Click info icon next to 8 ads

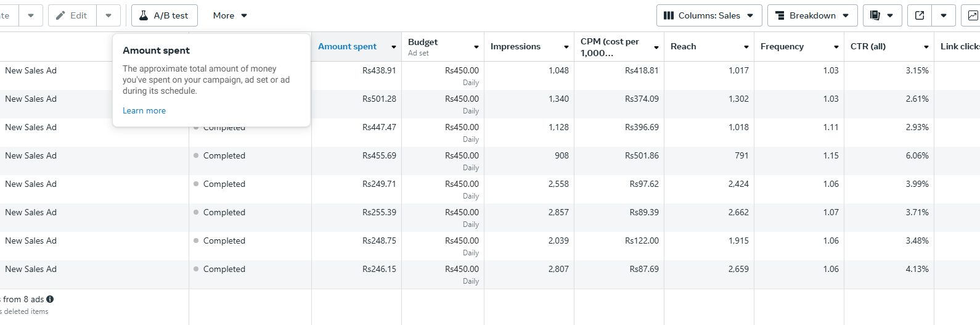coord(50,299)
